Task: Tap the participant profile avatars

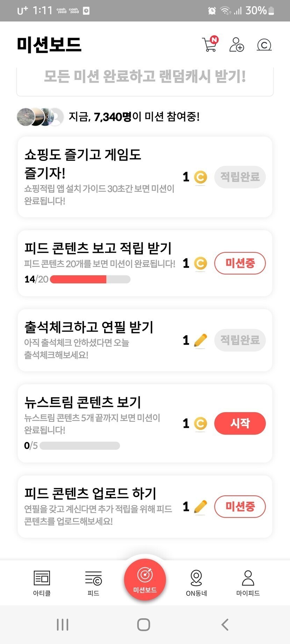Action: click(40, 117)
